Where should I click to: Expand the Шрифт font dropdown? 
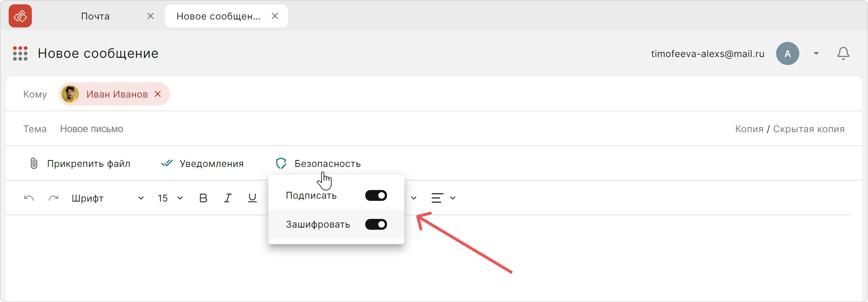click(108, 198)
